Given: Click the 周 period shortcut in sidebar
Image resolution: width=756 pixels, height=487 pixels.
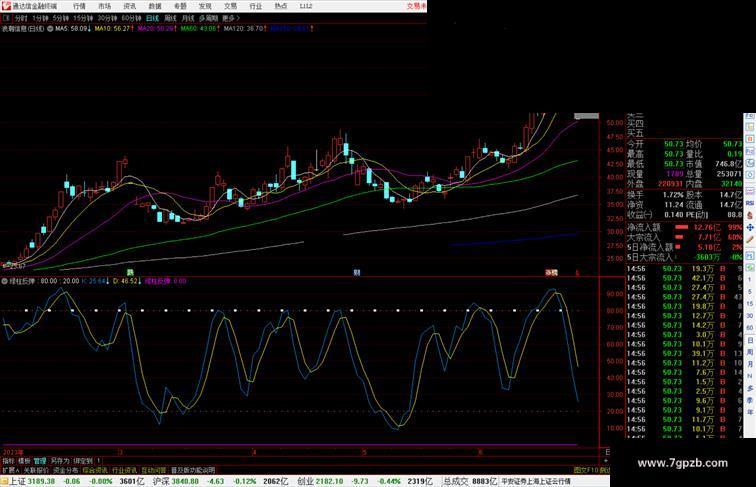Looking at the screenshot, I should 750,352.
